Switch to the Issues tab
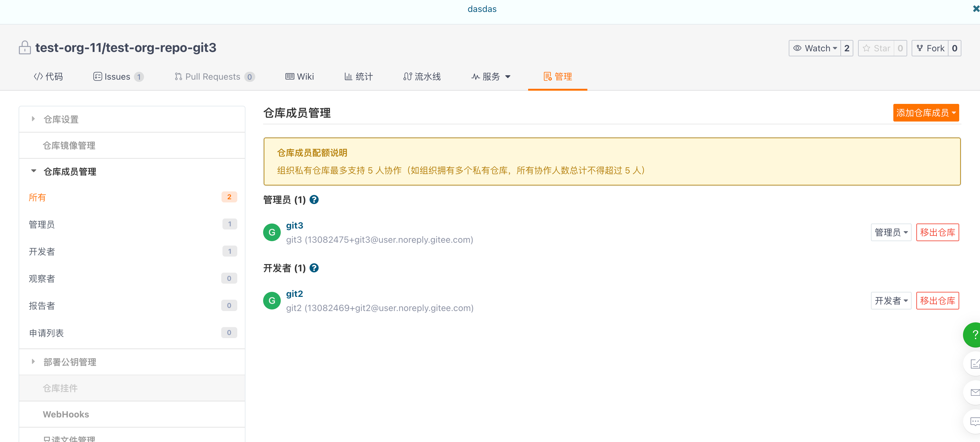The width and height of the screenshot is (980, 442). pyautogui.click(x=118, y=76)
